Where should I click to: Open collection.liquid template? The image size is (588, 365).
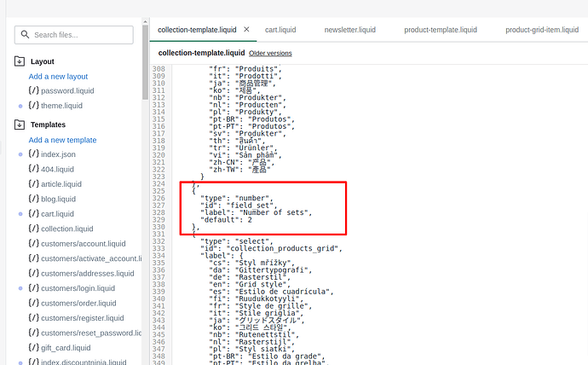[x=67, y=229]
